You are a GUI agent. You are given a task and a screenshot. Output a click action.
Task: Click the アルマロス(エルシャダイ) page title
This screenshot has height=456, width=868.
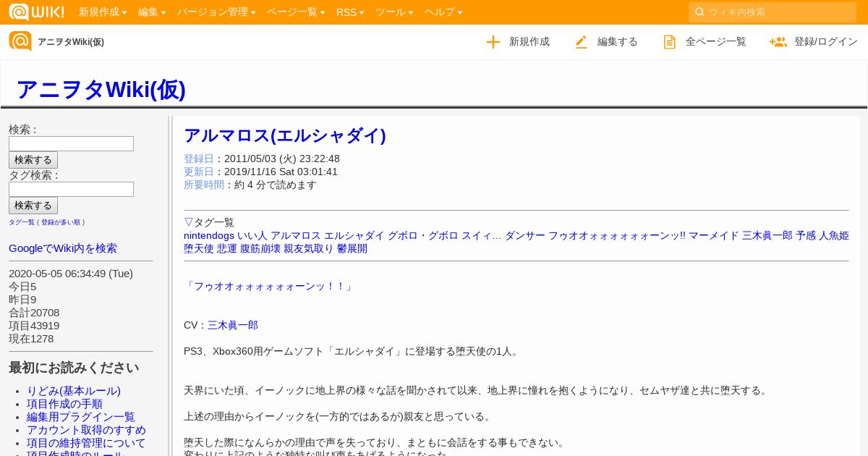[x=285, y=135]
